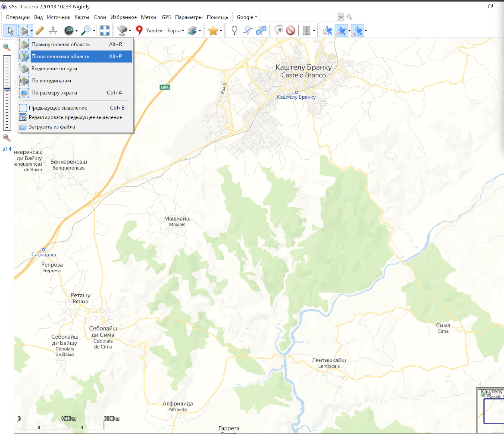Select the arrow move/pan tool
Viewport: 504px width, 434px height.
point(10,31)
